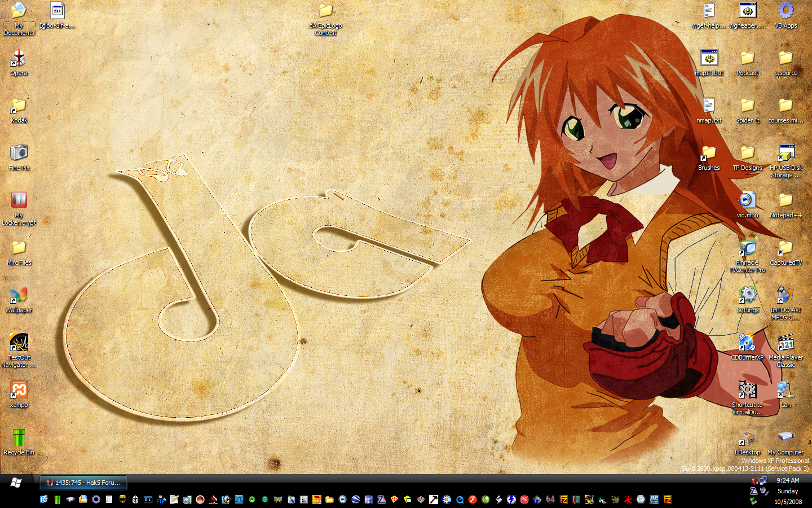Click the Safely Remove Hardware tray icon
812x508 pixels.
[x=753, y=501]
